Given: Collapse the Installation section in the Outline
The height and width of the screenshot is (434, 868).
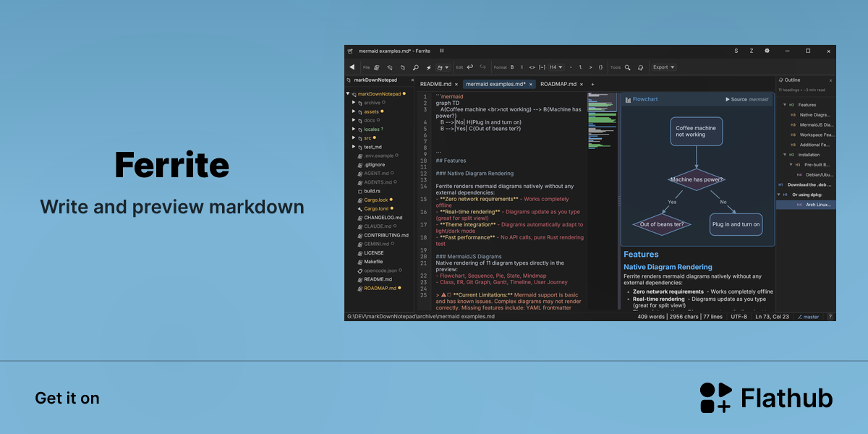Looking at the screenshot, I should 785,155.
